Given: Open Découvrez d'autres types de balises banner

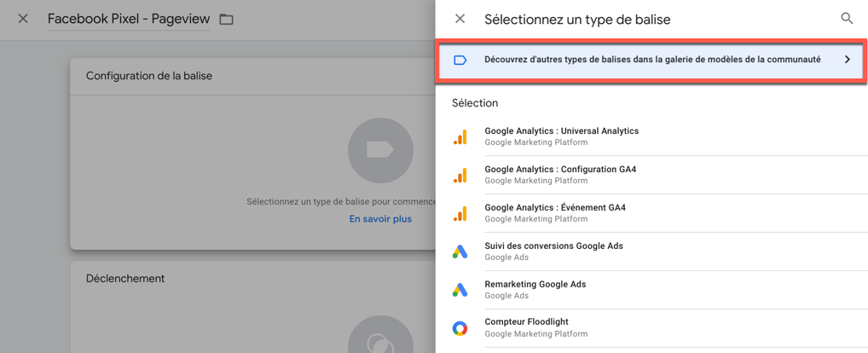Looking at the screenshot, I should pos(652,60).
